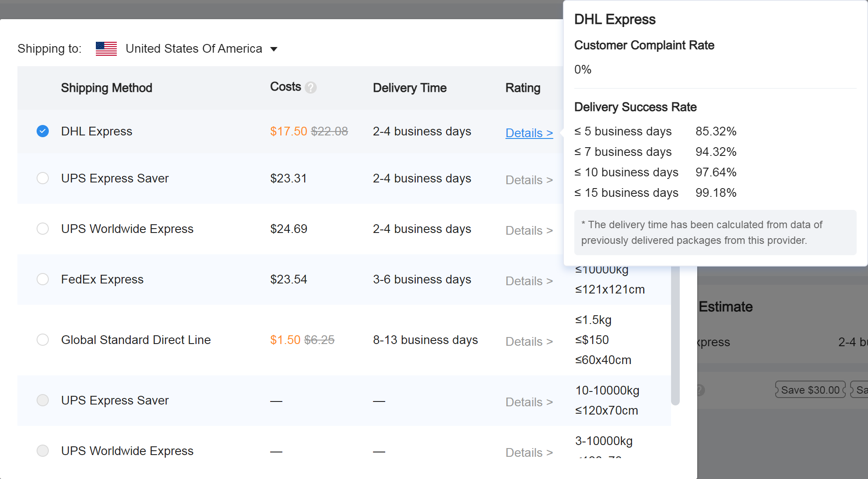Viewport: 868px width, 479px height.
Task: Click the Delivery Time column header
Action: pyautogui.click(x=409, y=88)
